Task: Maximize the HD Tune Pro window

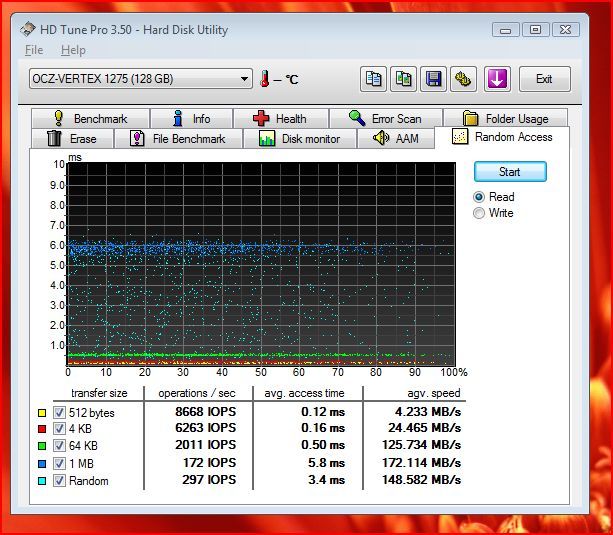Action: [535, 30]
